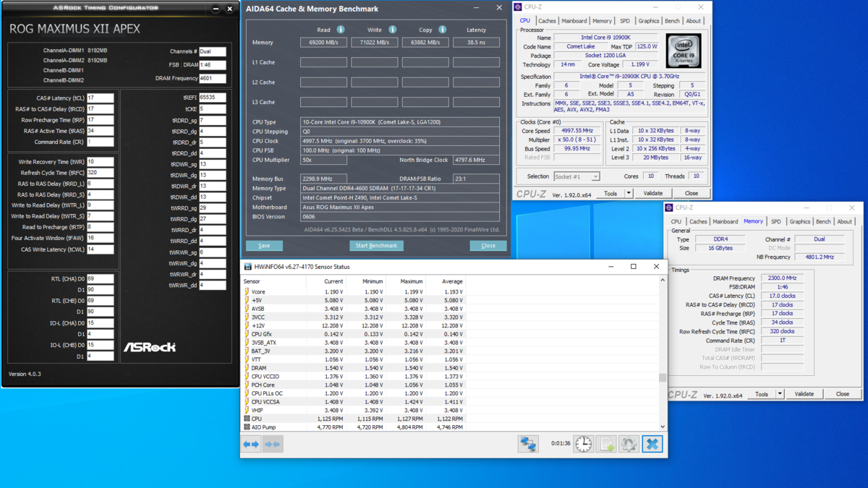868x488 pixels.
Task: Open the About tab in lower CPU-Z window
Action: pyautogui.click(x=844, y=222)
